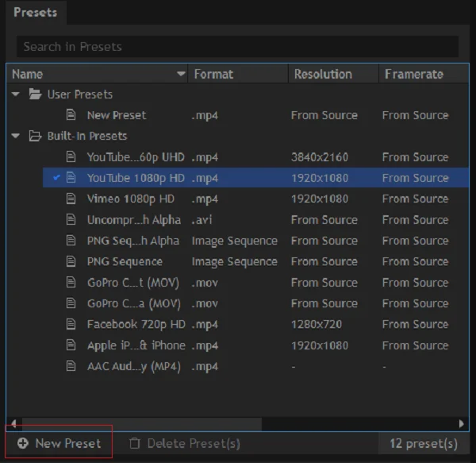Screen dimensions: 476x463
Task: Click the Facebook 720p HD preset icon
Action: [x=71, y=324]
